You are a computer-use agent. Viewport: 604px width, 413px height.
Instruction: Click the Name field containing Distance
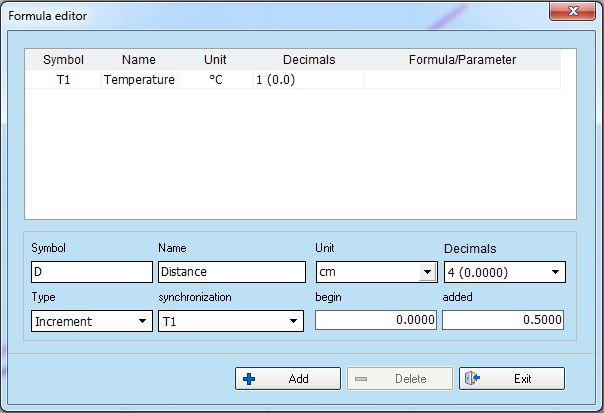point(231,272)
